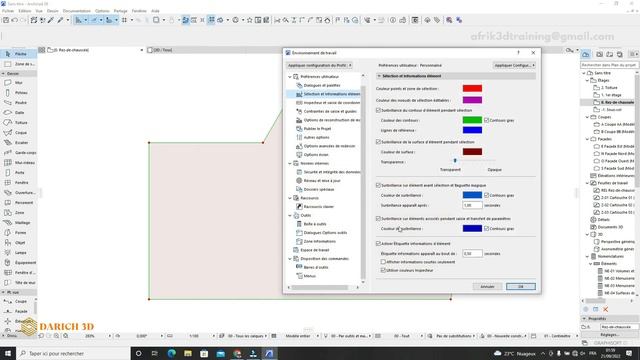Toggle Surbrillance du contour d'élément checkbox
Image resolution: width=640 pixels, height=360 pixels.
(x=378, y=110)
